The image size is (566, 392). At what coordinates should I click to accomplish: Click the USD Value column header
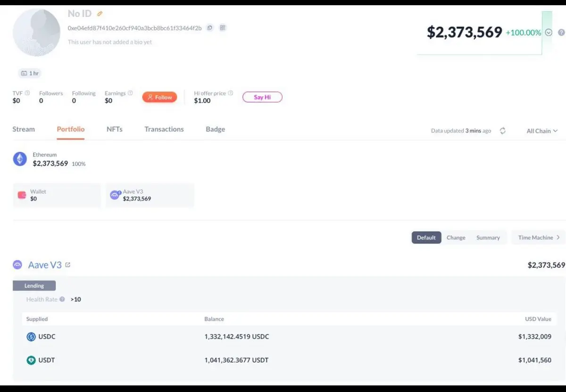tap(538, 319)
